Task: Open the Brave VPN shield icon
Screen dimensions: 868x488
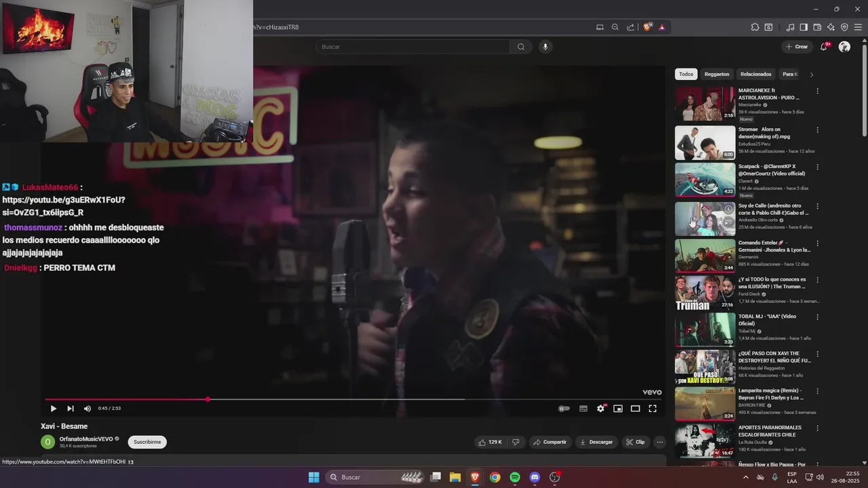Action: click(844, 27)
